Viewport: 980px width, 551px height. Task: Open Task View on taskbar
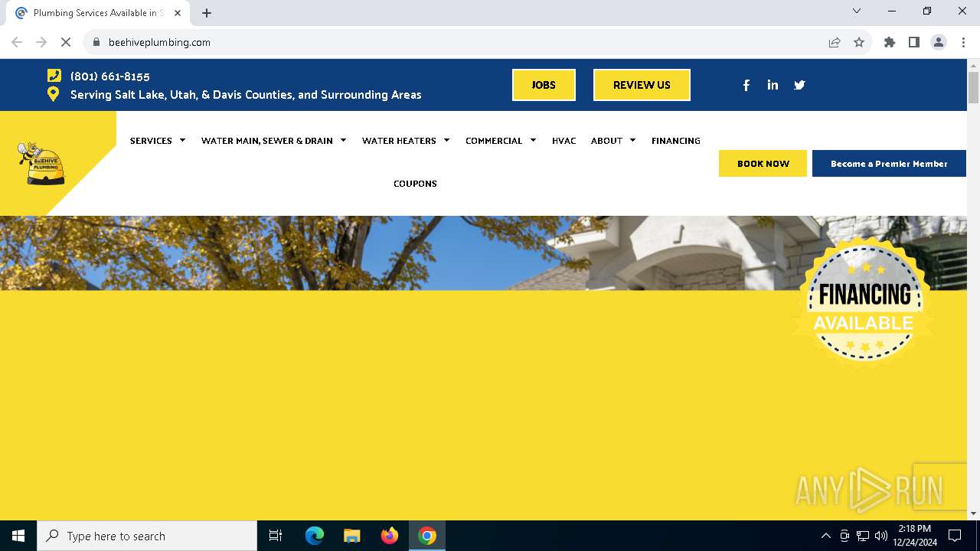tap(276, 536)
